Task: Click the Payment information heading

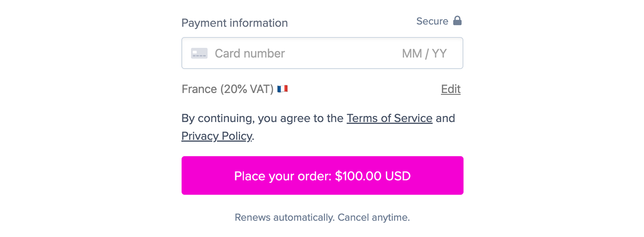Action: coord(235,23)
